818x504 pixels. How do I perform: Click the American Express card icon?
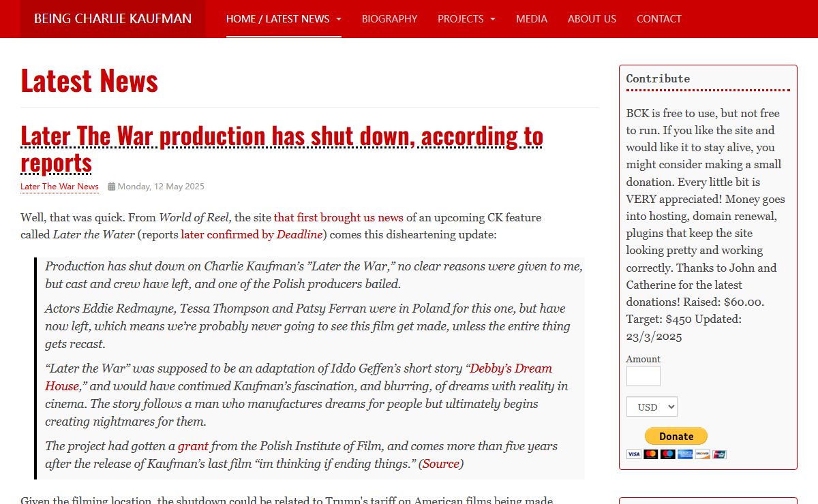tap(685, 454)
